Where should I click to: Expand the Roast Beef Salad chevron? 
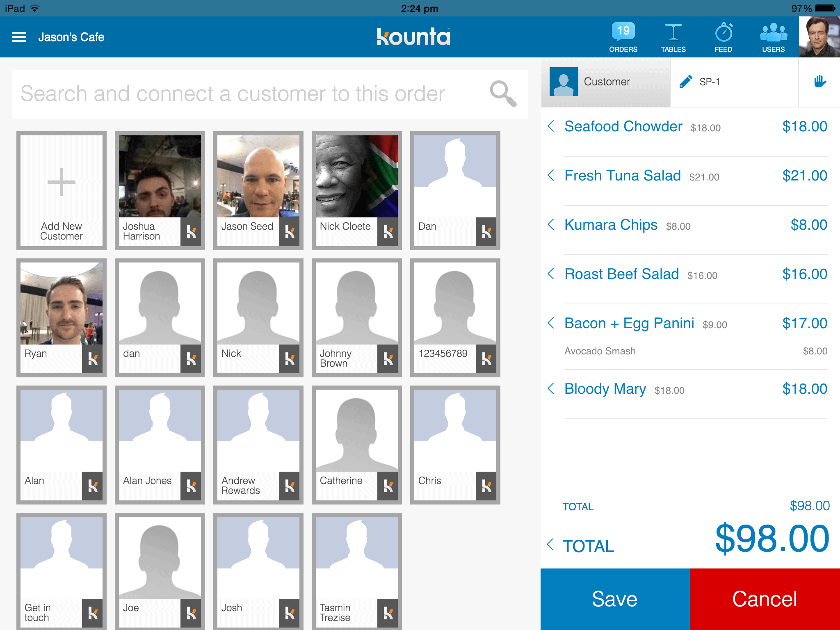click(x=551, y=274)
